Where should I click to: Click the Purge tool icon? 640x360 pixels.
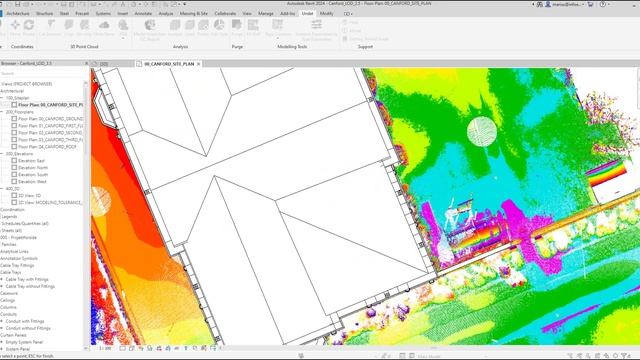[237, 25]
